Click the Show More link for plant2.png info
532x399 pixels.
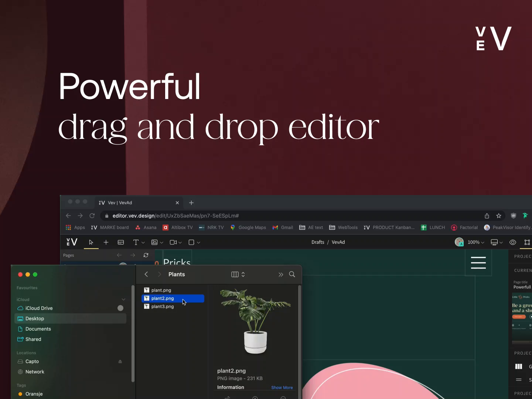[282, 388]
